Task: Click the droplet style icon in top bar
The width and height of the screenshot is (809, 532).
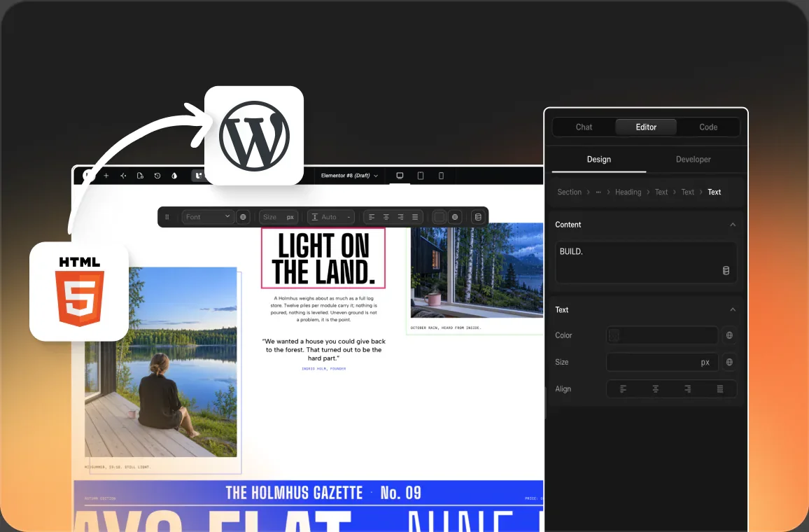Action: click(x=174, y=176)
